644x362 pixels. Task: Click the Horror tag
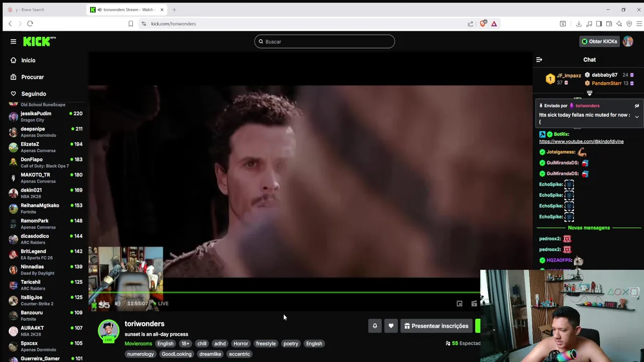click(x=240, y=344)
